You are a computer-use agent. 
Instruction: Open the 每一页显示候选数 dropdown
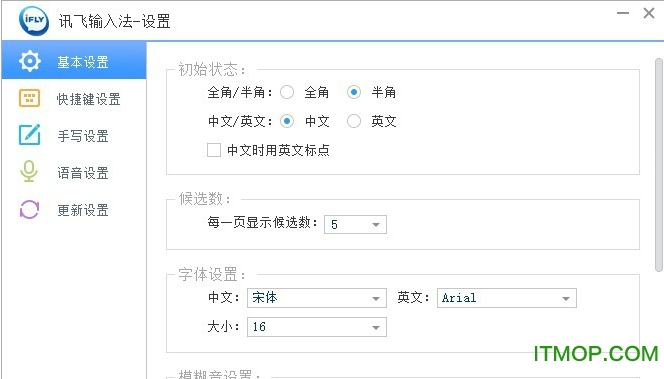pyautogui.click(x=355, y=224)
